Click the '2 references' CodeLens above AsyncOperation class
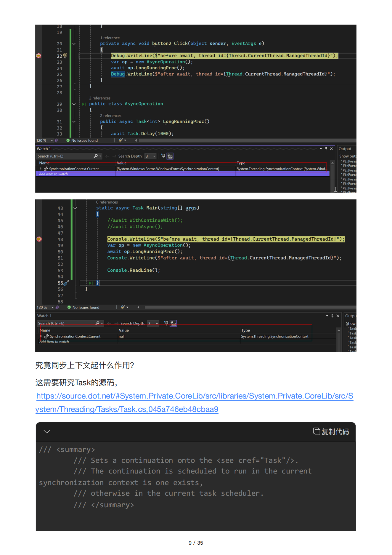Viewport: 392px width, 555px height. 100,98
